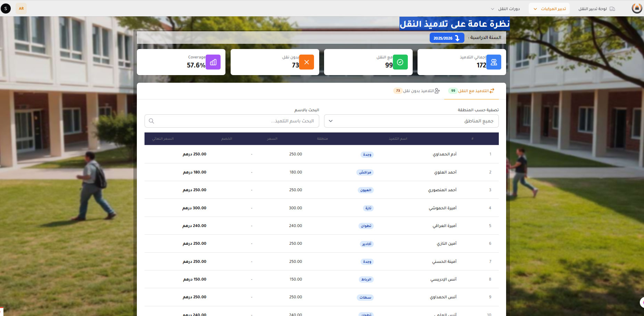Open the S user avatar
Image resolution: width=644 pixels, height=316 pixels.
click(x=6, y=8)
